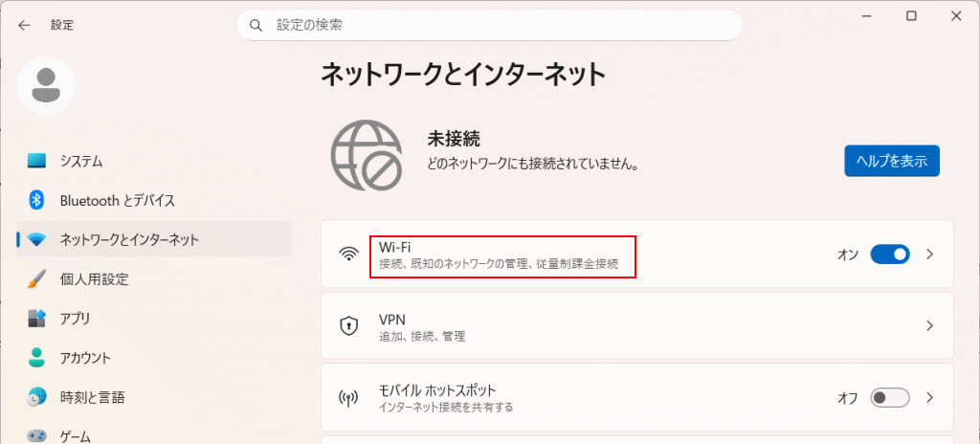Select アカウント in the sidebar
Viewport: 980px width, 444px height.
point(85,358)
